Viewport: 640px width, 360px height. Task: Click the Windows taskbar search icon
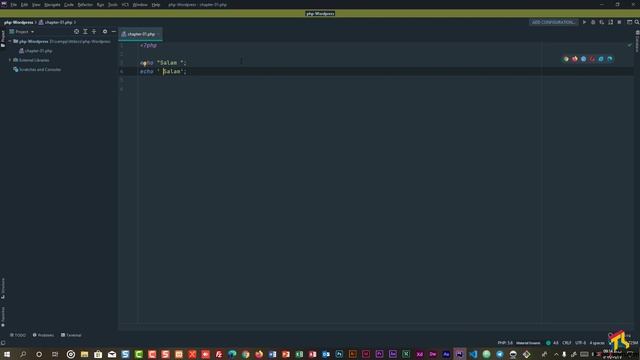23,354
